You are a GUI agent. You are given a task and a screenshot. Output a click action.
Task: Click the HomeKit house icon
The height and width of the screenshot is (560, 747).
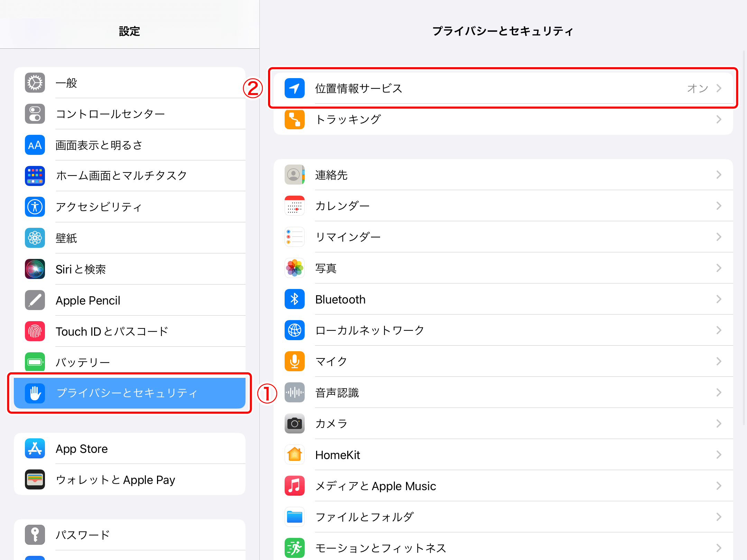tap(294, 455)
